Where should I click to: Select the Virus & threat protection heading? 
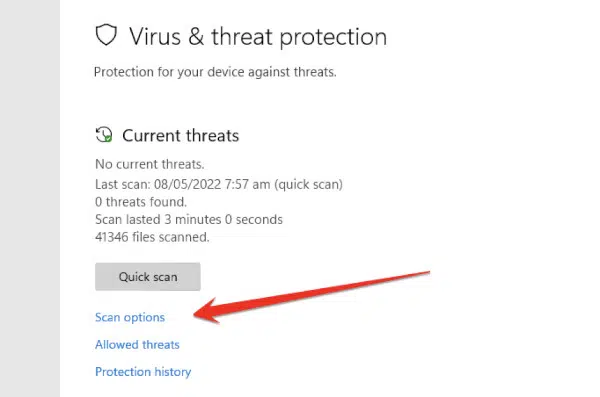click(258, 37)
